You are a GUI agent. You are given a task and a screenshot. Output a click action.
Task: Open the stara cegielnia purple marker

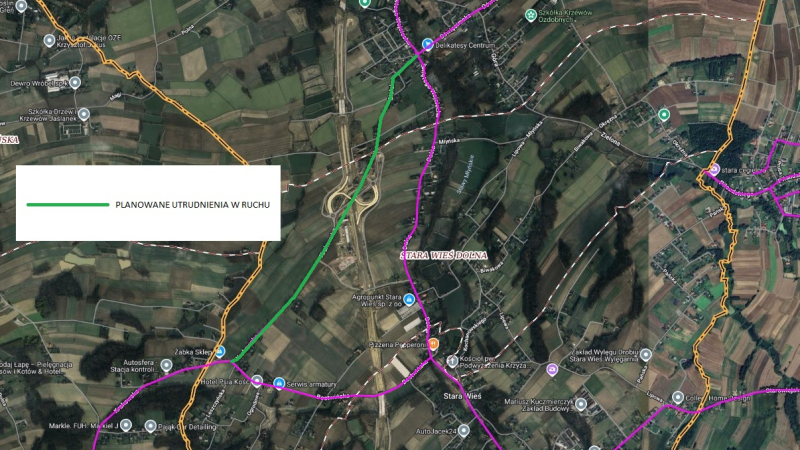(x=714, y=169)
